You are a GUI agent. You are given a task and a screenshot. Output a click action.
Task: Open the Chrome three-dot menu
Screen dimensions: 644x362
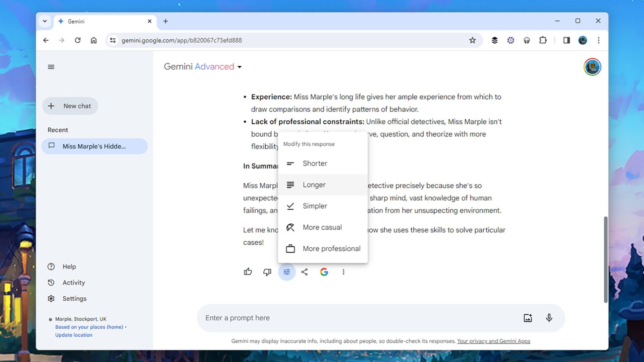point(598,40)
